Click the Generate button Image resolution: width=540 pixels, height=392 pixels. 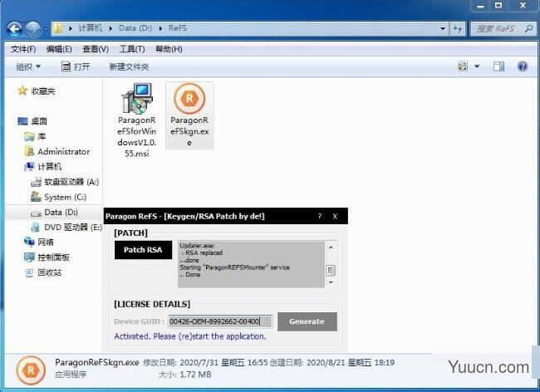307,321
